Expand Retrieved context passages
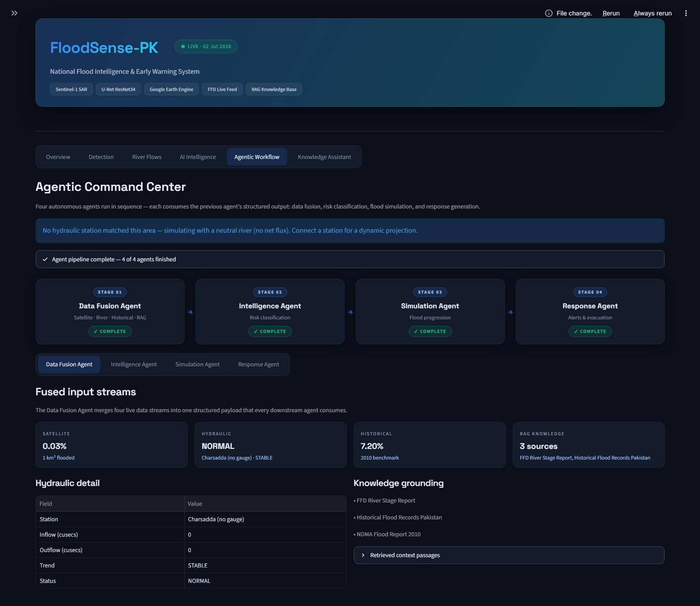The height and width of the screenshot is (606, 700). tap(509, 555)
